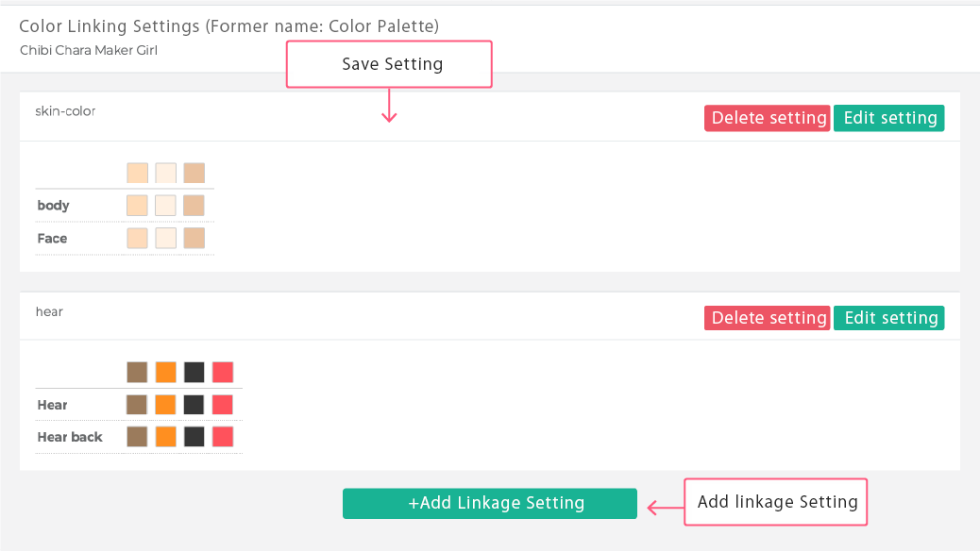The image size is (980, 552).
Task: Select the tan swatch in body row
Action: (x=194, y=206)
